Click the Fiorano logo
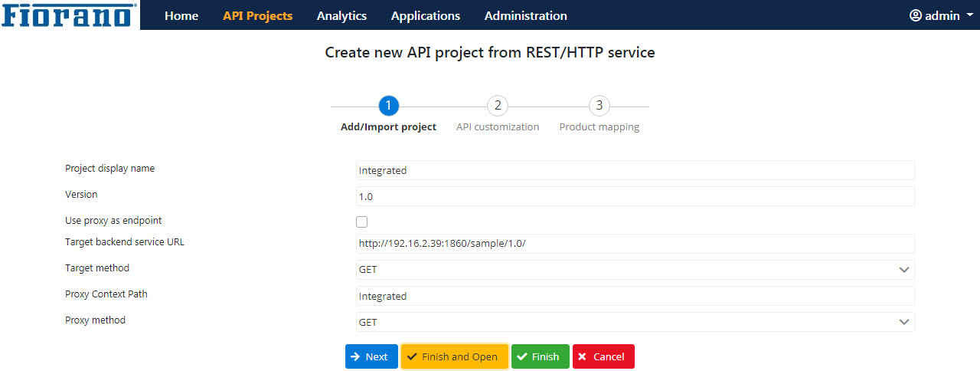The image size is (980, 371). pyautogui.click(x=70, y=15)
